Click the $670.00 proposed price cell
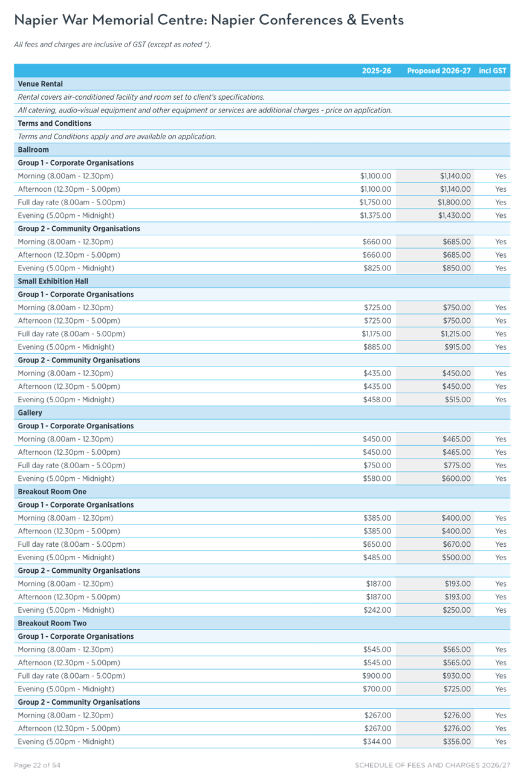The image size is (532, 770). tap(456, 544)
